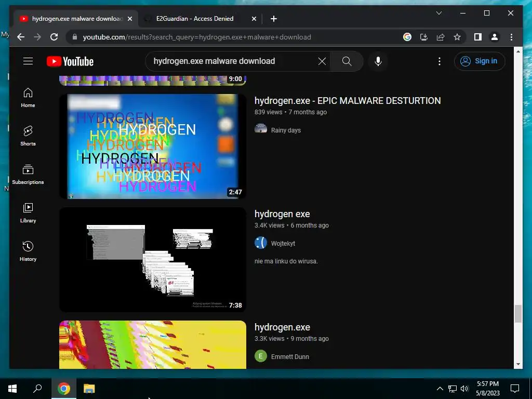Viewport: 532px width, 399px height.
Task: Open YouTube settings three-dot menu
Action: coord(440,61)
